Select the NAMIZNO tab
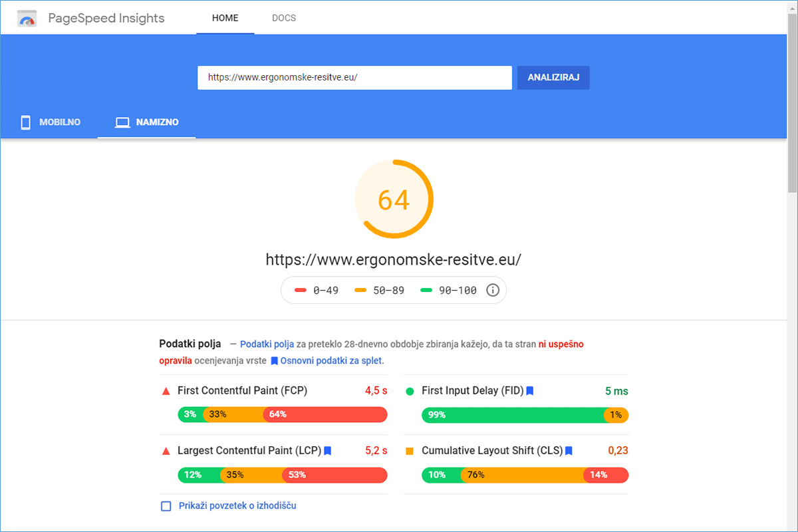This screenshot has width=798, height=532. click(x=146, y=122)
